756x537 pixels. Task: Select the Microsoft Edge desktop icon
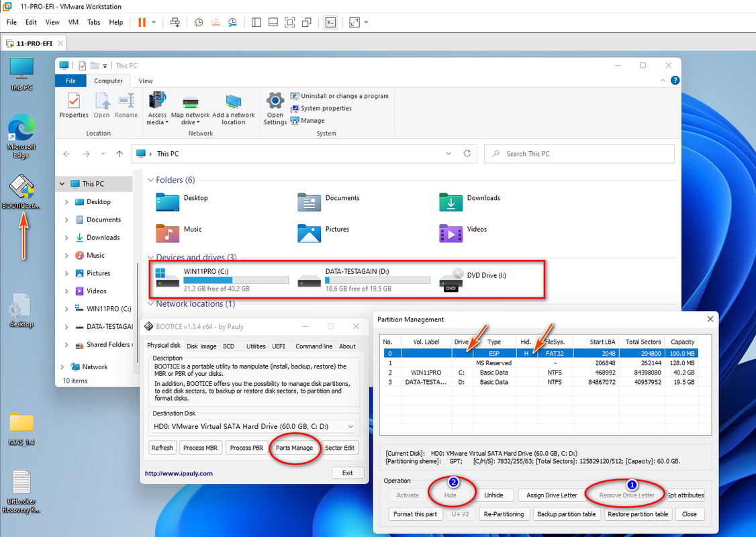tap(21, 136)
